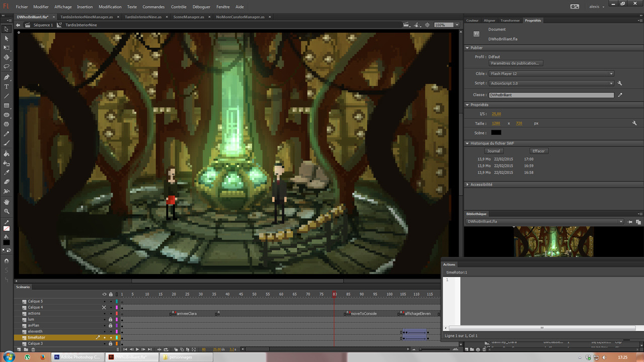Pick the Subselection arrow tool

pyautogui.click(x=7, y=38)
